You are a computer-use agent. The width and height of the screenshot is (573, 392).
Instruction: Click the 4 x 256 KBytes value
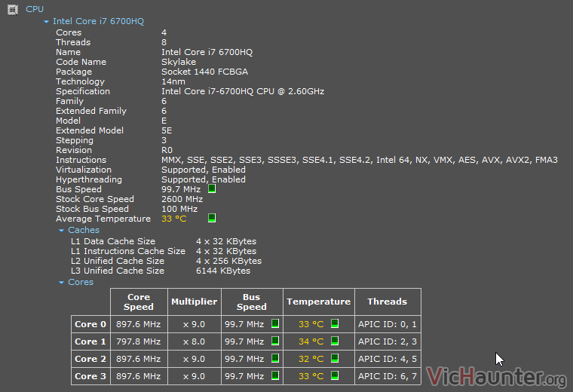[x=228, y=261]
